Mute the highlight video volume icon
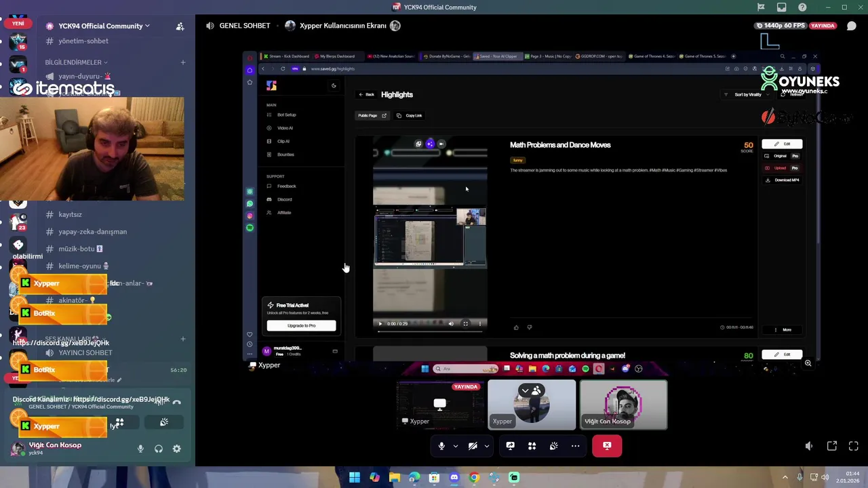 tap(451, 324)
